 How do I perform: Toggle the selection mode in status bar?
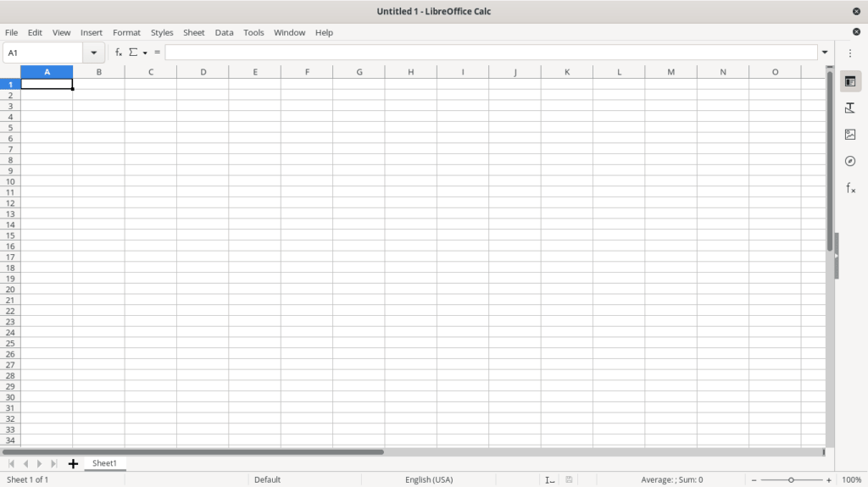click(x=549, y=479)
